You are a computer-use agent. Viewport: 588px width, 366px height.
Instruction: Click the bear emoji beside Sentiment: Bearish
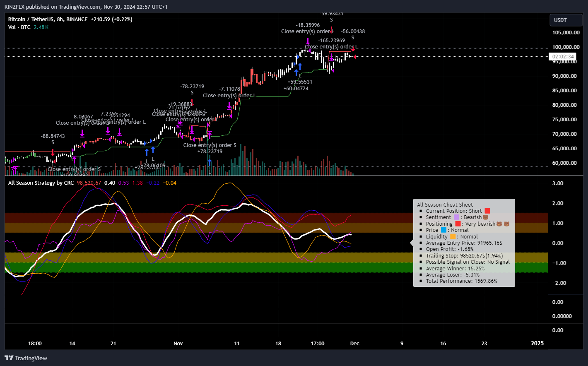[x=486, y=217]
